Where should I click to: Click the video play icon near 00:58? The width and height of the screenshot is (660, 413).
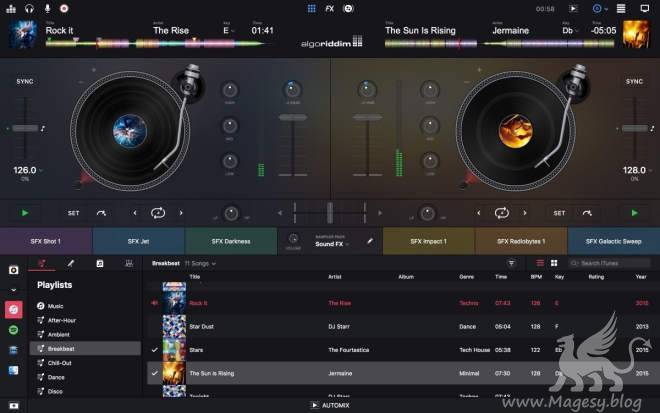573,8
